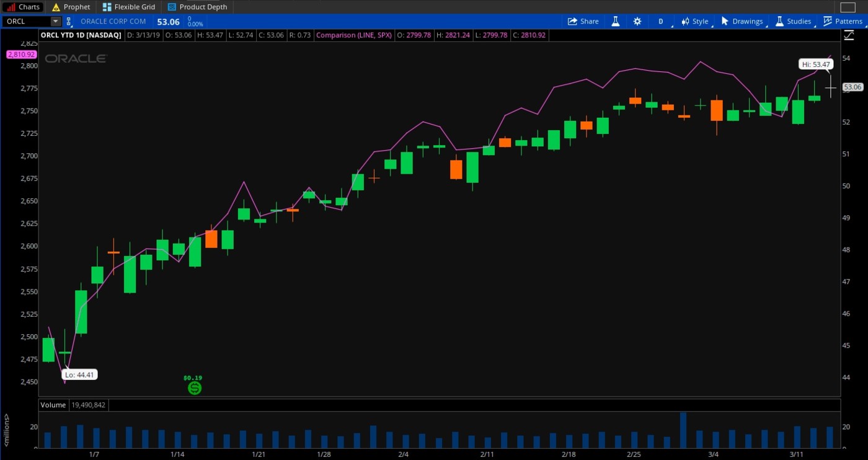Click the 'H: 53.47' high readout
This screenshot has width=868, height=460.
pos(210,35)
